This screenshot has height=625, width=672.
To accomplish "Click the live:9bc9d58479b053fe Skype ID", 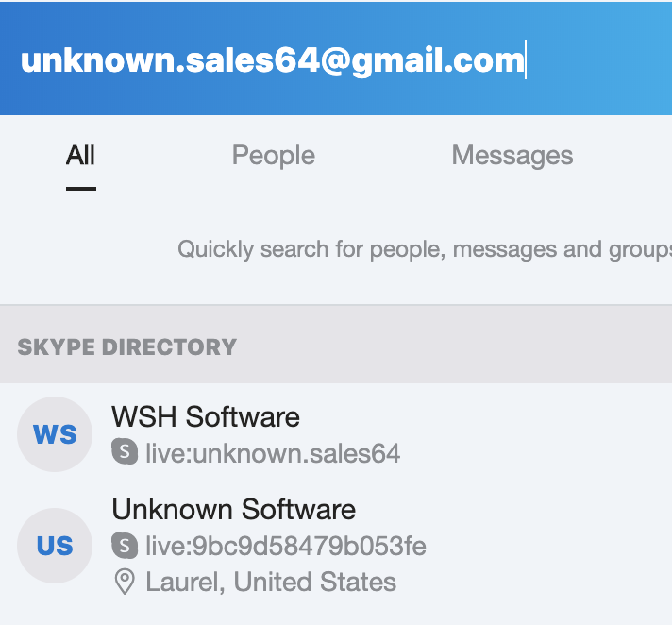I will [x=286, y=546].
